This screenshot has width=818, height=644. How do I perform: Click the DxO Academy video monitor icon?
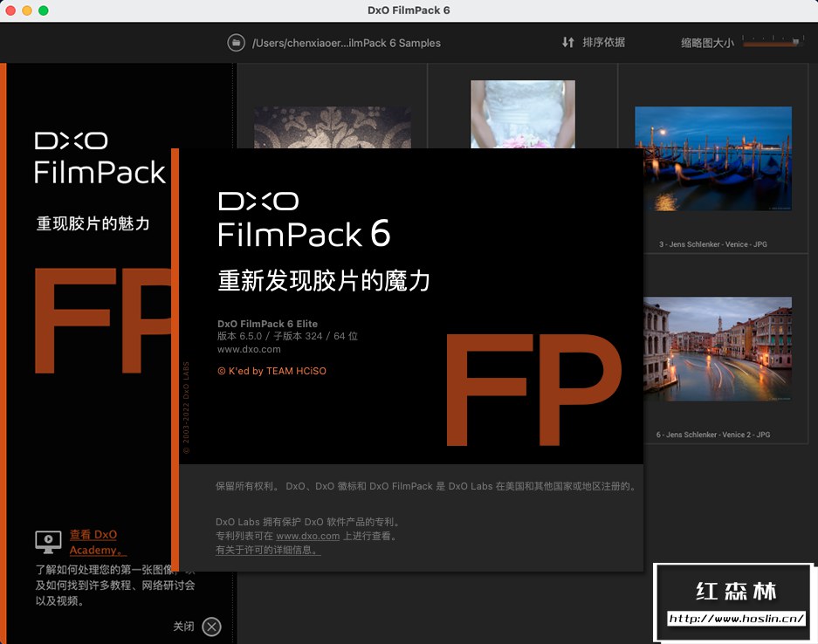(48, 542)
